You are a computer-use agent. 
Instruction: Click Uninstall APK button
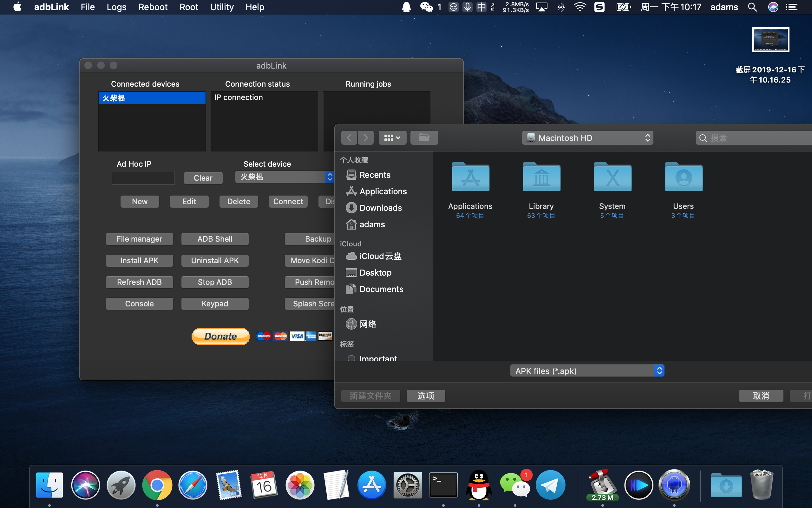point(215,260)
